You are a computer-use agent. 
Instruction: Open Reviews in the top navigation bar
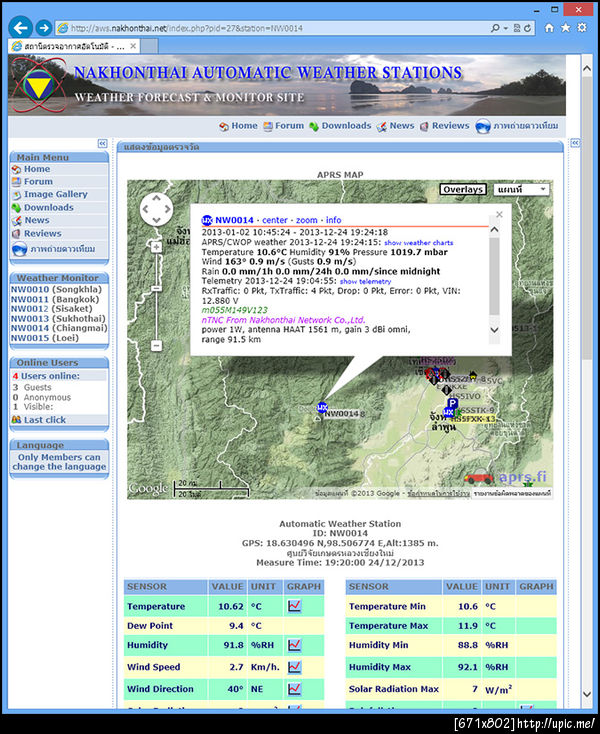[x=444, y=125]
